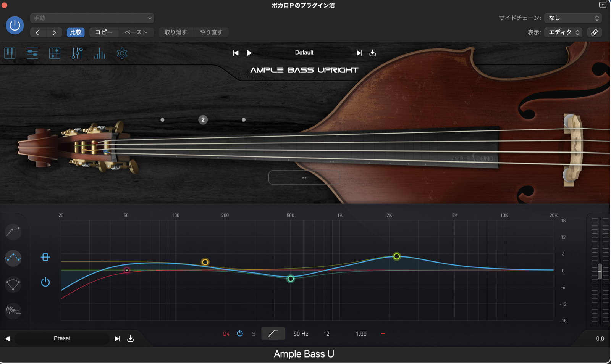This screenshot has width=611, height=364.
Task: Open the Default instrument preset list
Action: click(x=304, y=53)
